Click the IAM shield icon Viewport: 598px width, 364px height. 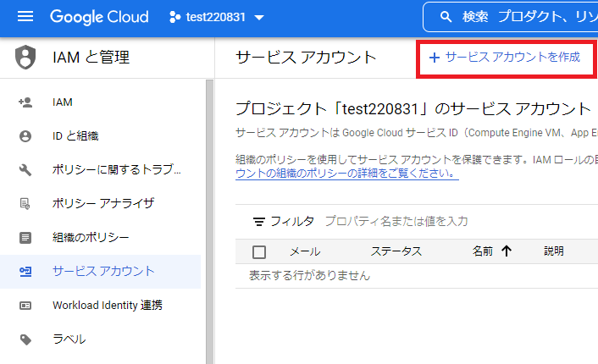26,58
